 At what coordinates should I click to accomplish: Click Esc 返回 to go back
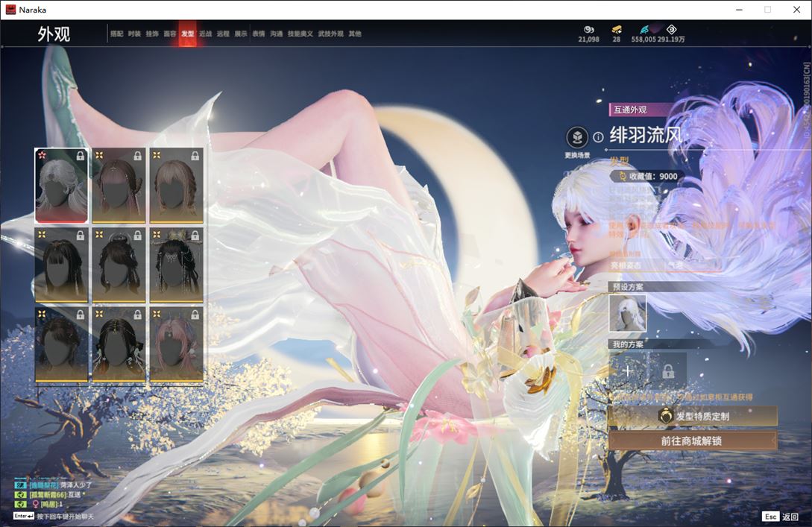tap(781, 517)
